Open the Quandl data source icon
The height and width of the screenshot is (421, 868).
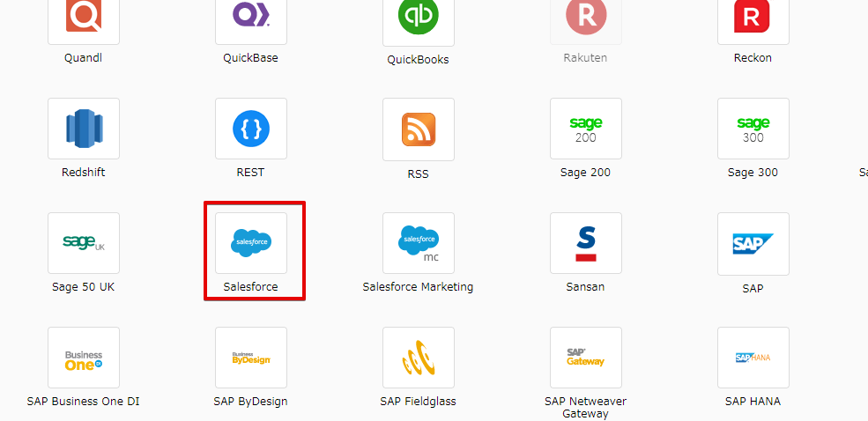(84, 18)
